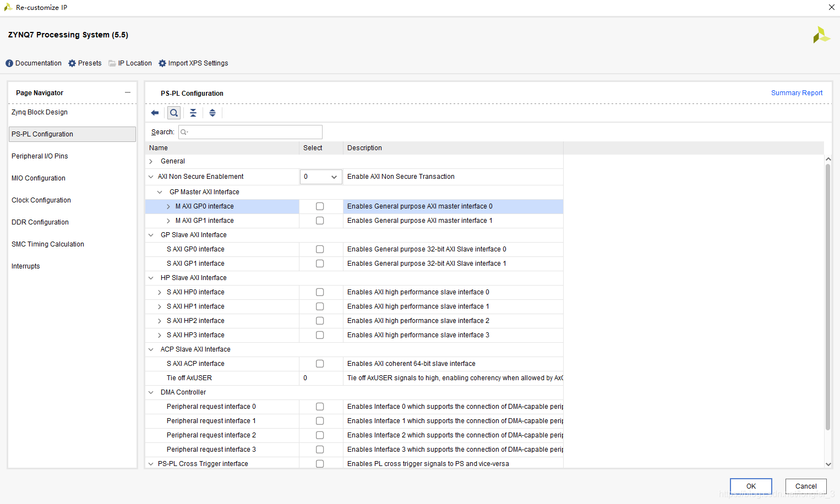840x504 pixels.
Task: Enable PS-PL Cross Trigger interface checkbox
Action: click(320, 464)
